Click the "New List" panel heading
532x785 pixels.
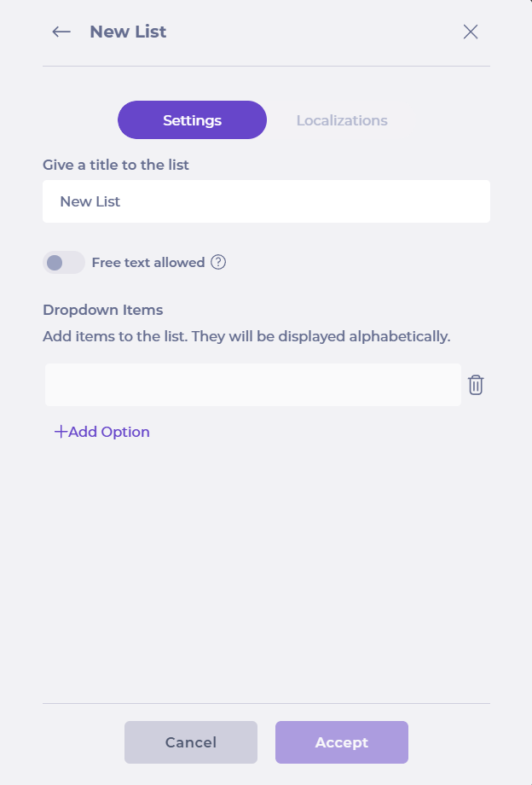128,32
